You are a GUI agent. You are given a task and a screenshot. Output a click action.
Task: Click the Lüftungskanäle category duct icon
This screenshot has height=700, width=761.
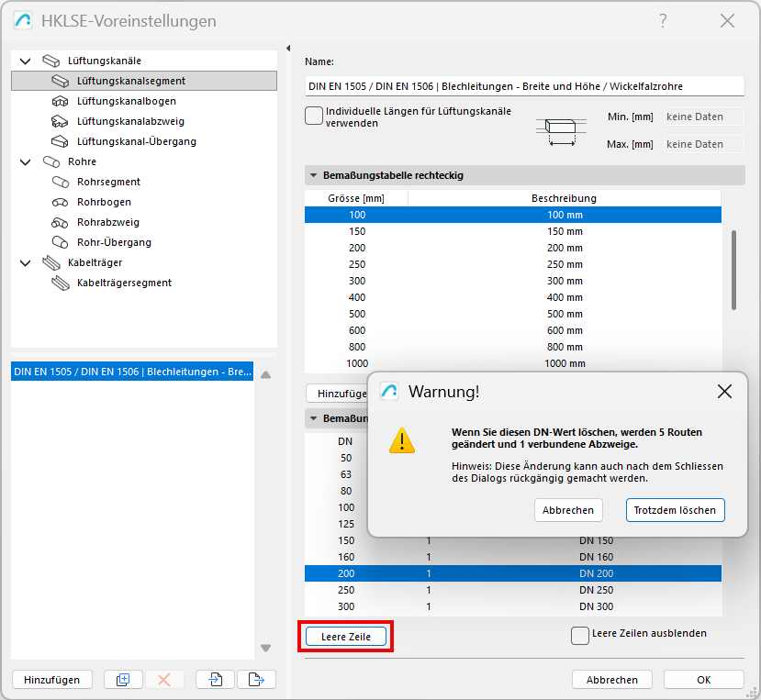(x=51, y=61)
